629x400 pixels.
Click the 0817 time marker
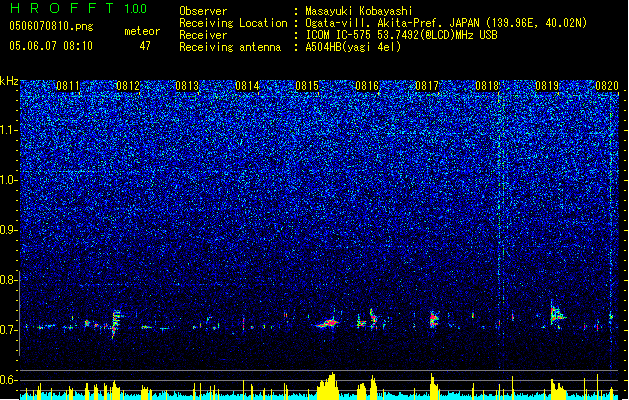pos(427,86)
